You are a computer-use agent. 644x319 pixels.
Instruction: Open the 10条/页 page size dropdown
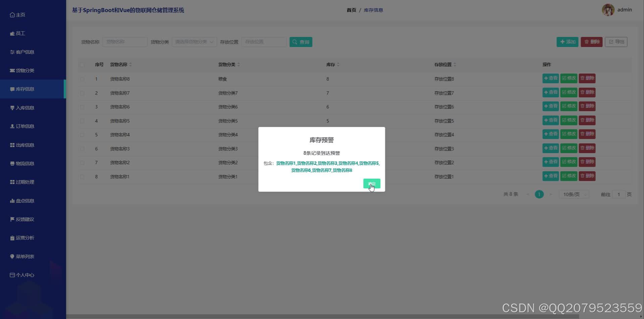[574, 194]
